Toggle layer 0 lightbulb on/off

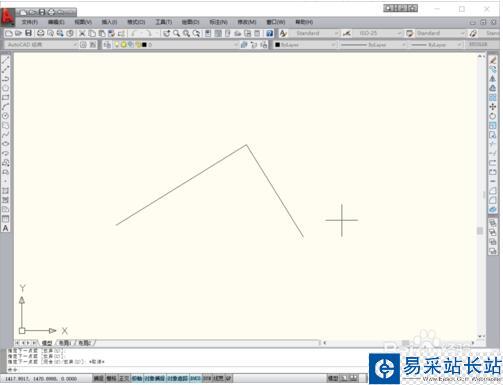tap(117, 45)
